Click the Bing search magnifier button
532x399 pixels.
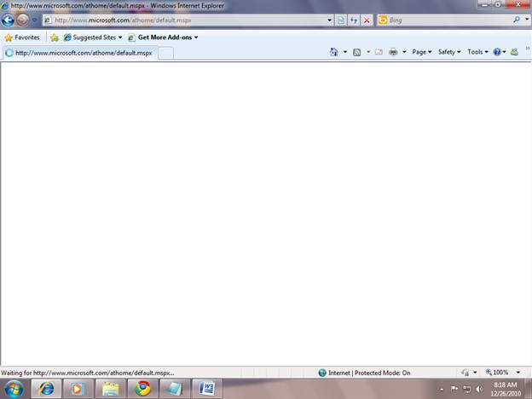pyautogui.click(x=517, y=20)
